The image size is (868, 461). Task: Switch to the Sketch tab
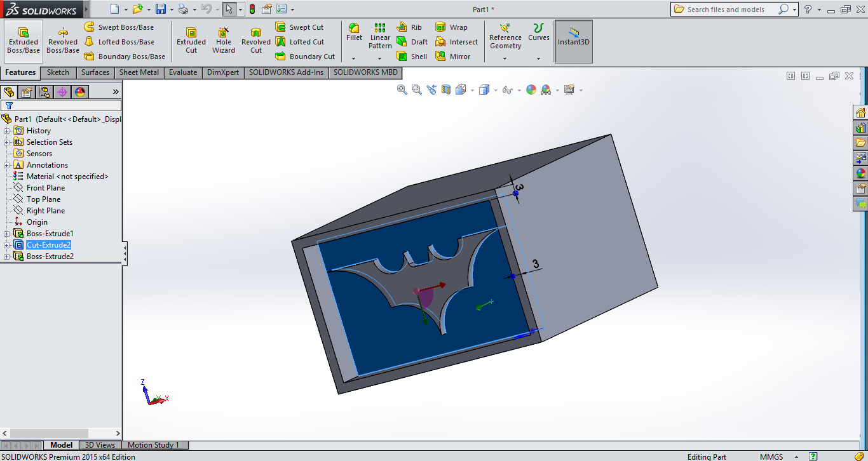(x=58, y=72)
